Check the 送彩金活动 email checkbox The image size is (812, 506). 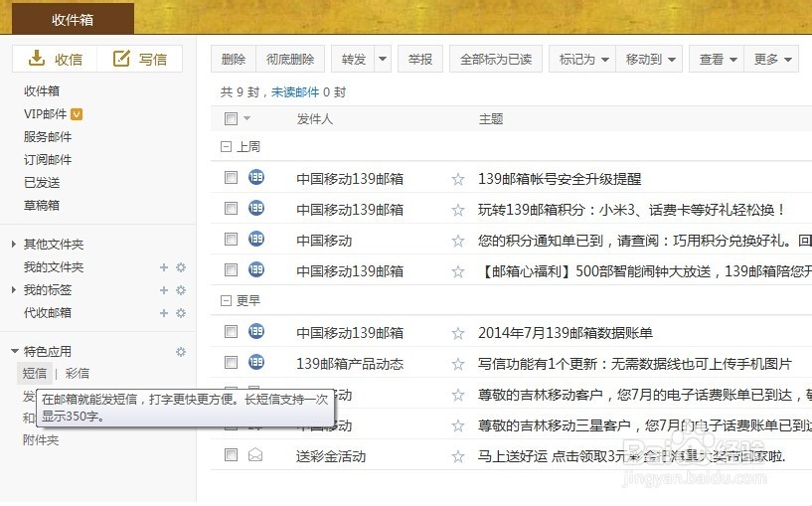(x=231, y=455)
